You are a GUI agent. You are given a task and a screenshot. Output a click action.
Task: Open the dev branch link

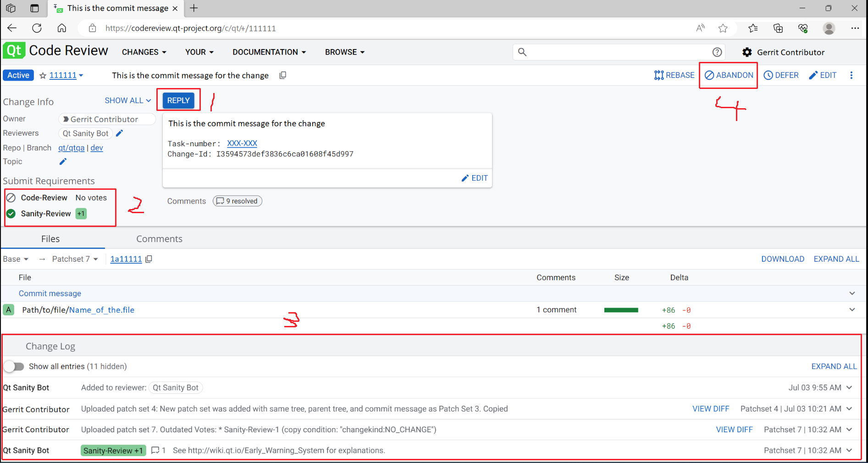(97, 148)
